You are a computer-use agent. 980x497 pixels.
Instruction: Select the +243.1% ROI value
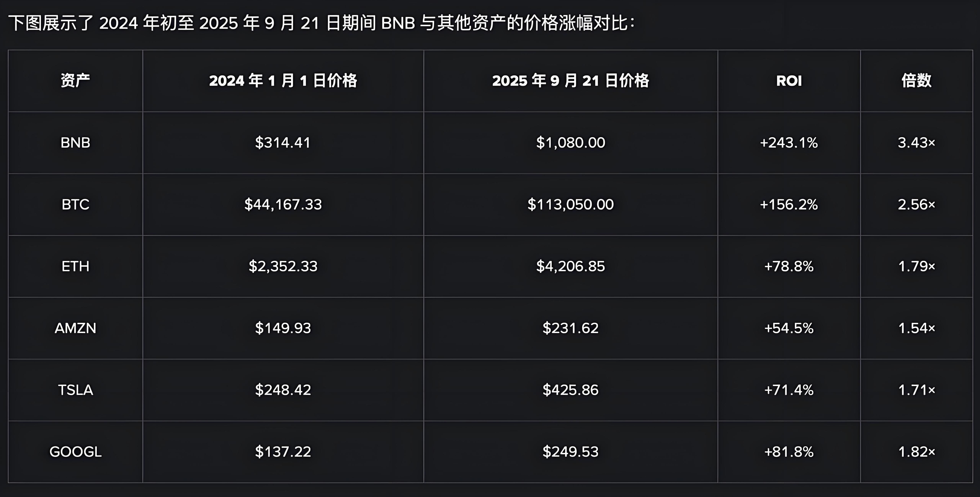tap(789, 143)
